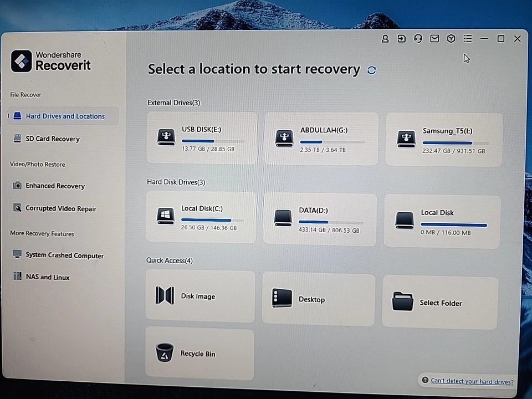Open the headset support icon
The image size is (532, 399).
[x=418, y=38]
